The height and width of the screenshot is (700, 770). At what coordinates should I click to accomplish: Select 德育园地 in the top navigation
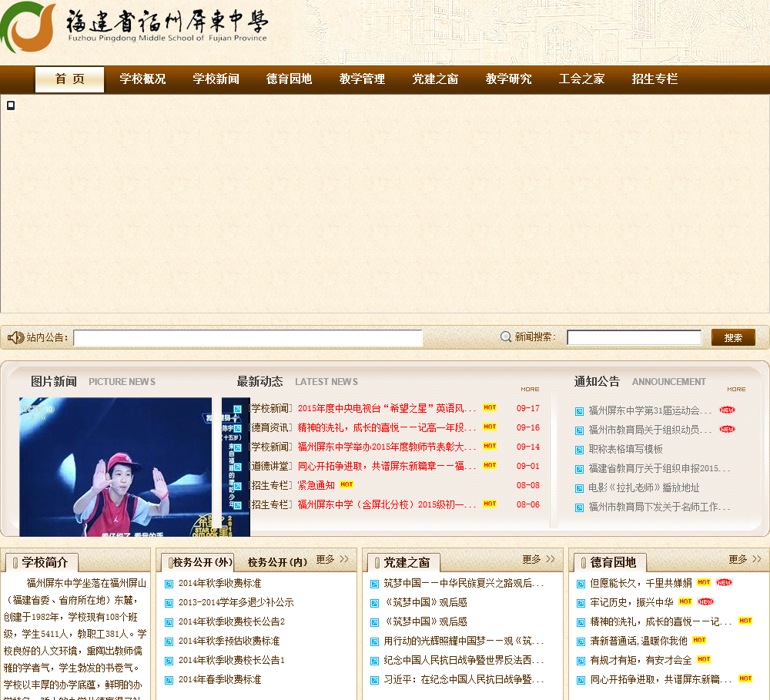(289, 79)
